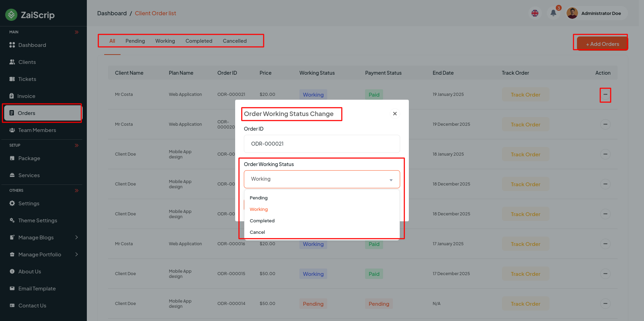The height and width of the screenshot is (321, 644).
Task: Collapse the MAIN section chevron
Action: 77,32
